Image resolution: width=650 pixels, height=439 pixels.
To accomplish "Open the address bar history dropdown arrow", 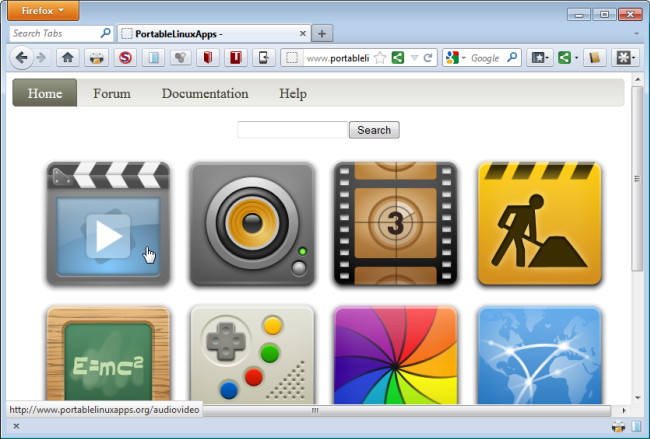I will pyautogui.click(x=414, y=58).
